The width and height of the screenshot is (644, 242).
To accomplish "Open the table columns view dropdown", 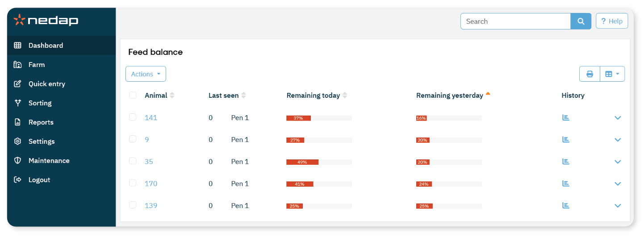I will click(x=612, y=74).
